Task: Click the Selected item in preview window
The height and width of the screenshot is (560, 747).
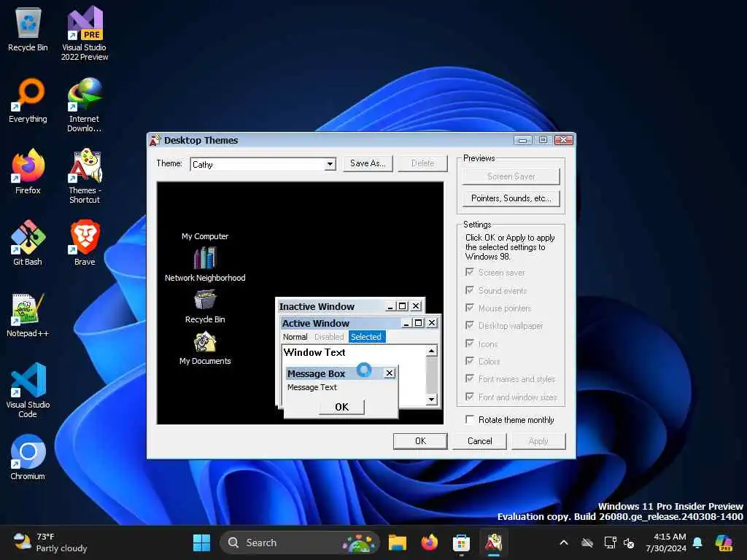Action: click(x=366, y=337)
